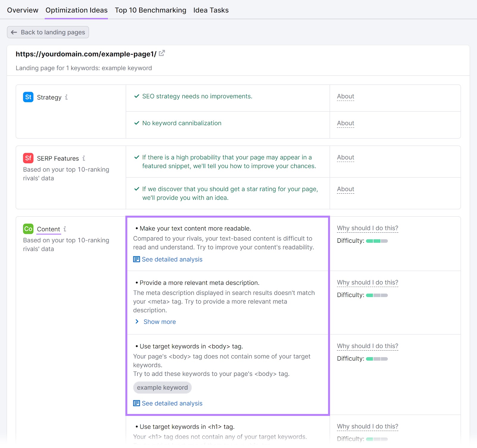
Task: Click 'Use target keywords in <body> tag' text
Action: pyautogui.click(x=191, y=346)
